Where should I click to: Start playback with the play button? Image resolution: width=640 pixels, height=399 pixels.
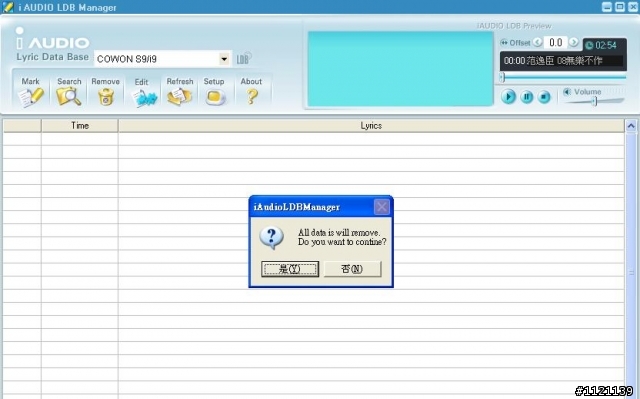point(508,97)
